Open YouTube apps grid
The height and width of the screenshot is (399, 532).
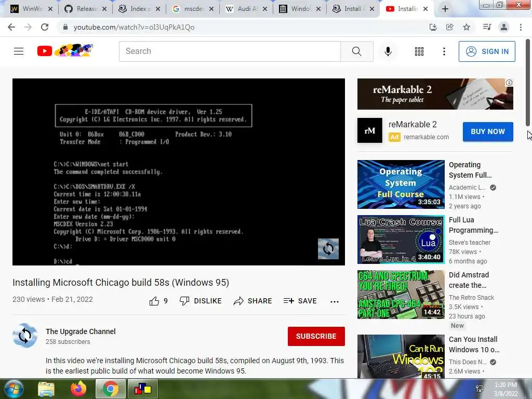[x=419, y=51]
